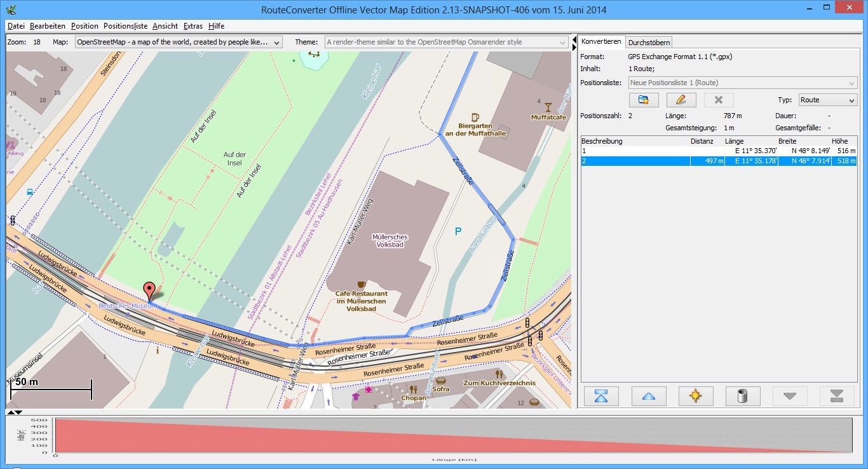Click the add new position list button

click(643, 100)
